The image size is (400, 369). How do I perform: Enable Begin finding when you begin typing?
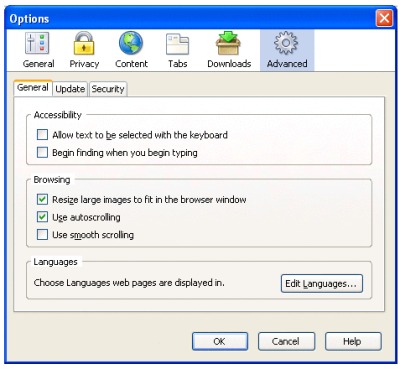(x=42, y=153)
